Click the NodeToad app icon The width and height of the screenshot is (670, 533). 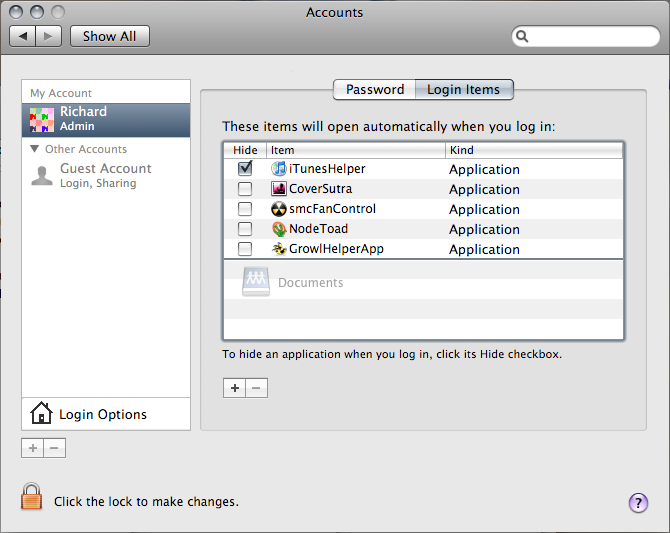[280, 229]
